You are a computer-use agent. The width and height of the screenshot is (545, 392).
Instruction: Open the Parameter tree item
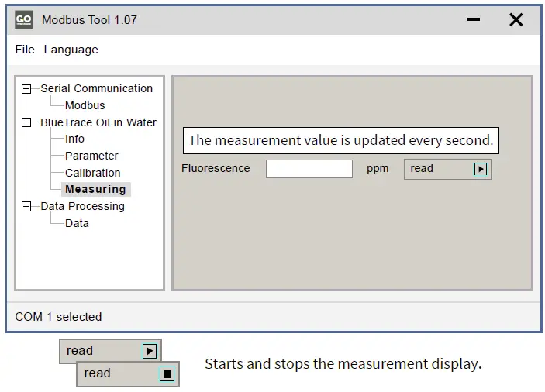click(x=91, y=156)
